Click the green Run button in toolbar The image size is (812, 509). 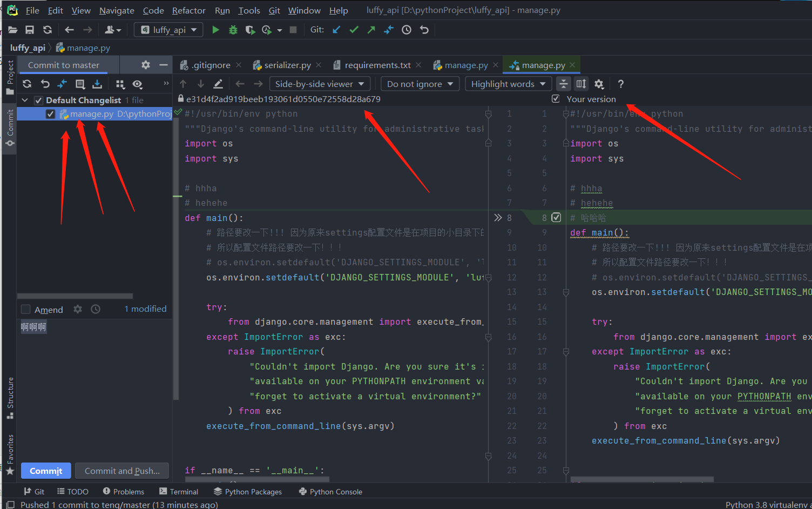click(x=215, y=30)
